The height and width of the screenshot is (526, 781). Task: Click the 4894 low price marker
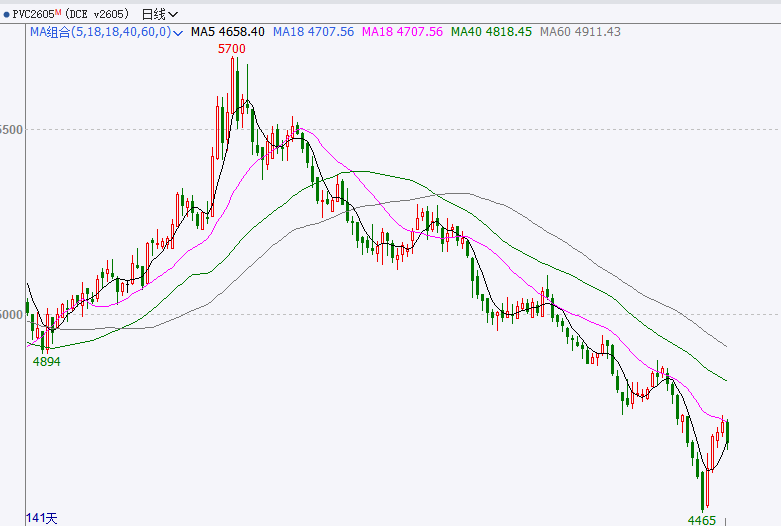point(46,361)
